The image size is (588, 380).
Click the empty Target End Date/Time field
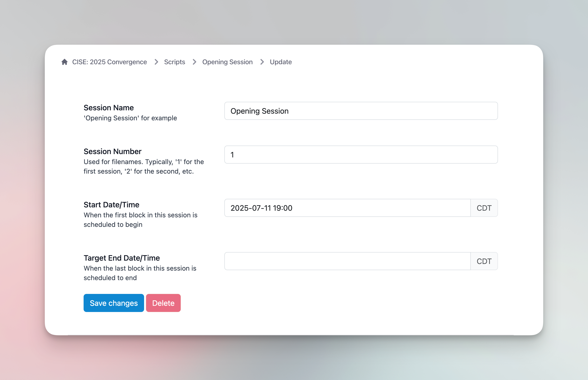click(347, 261)
